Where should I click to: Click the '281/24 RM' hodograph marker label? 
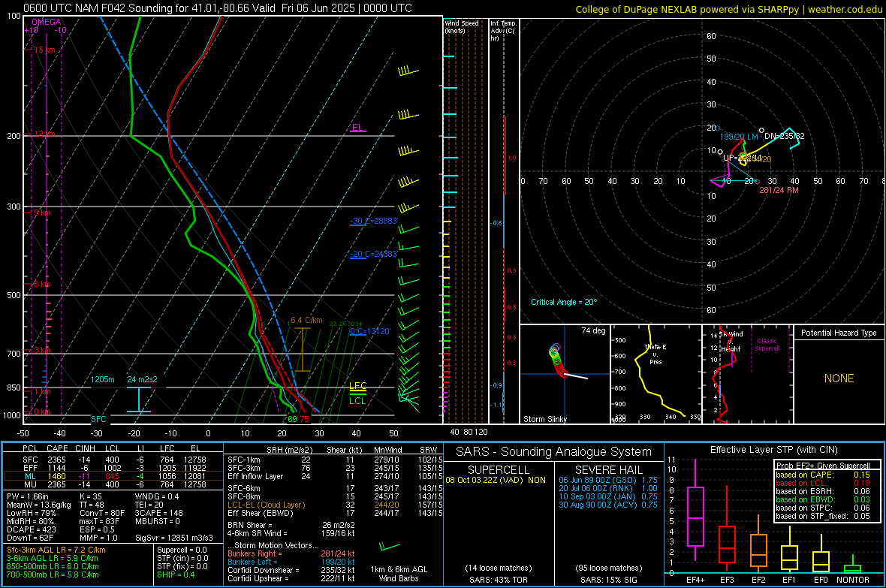point(779,190)
